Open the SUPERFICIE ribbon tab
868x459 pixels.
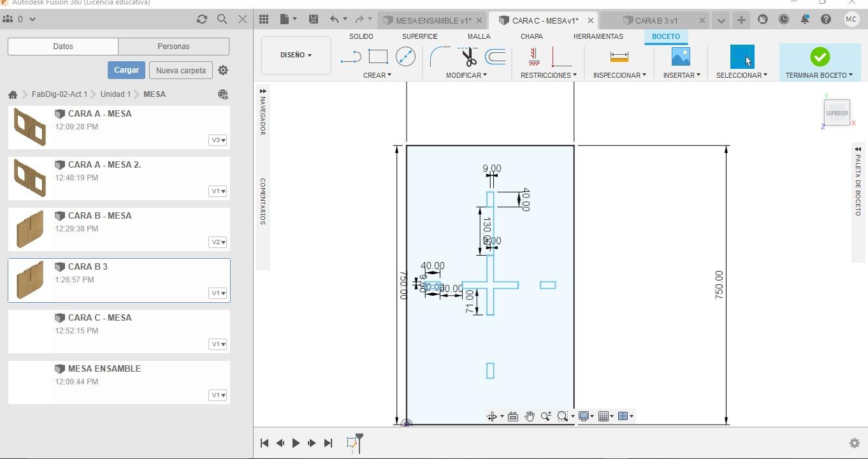click(419, 36)
